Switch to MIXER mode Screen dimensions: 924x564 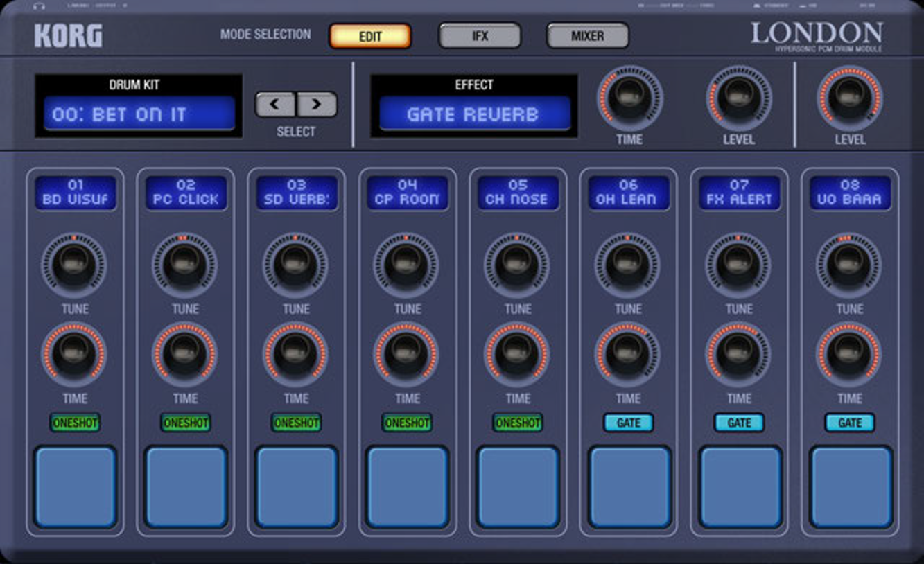[587, 36]
